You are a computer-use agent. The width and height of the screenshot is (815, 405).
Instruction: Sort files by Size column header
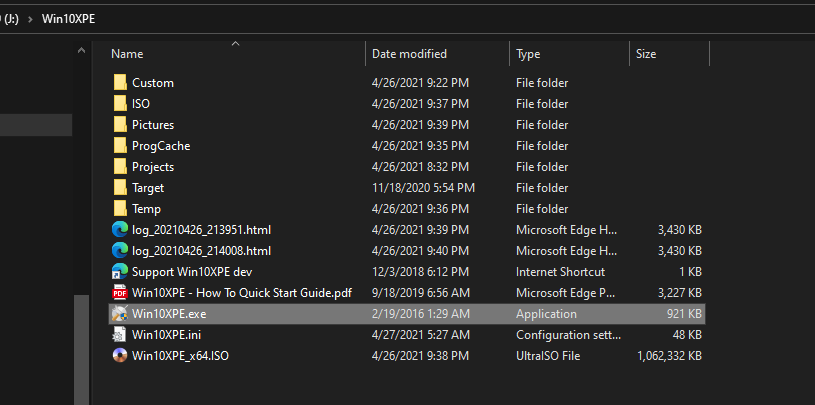click(x=646, y=54)
